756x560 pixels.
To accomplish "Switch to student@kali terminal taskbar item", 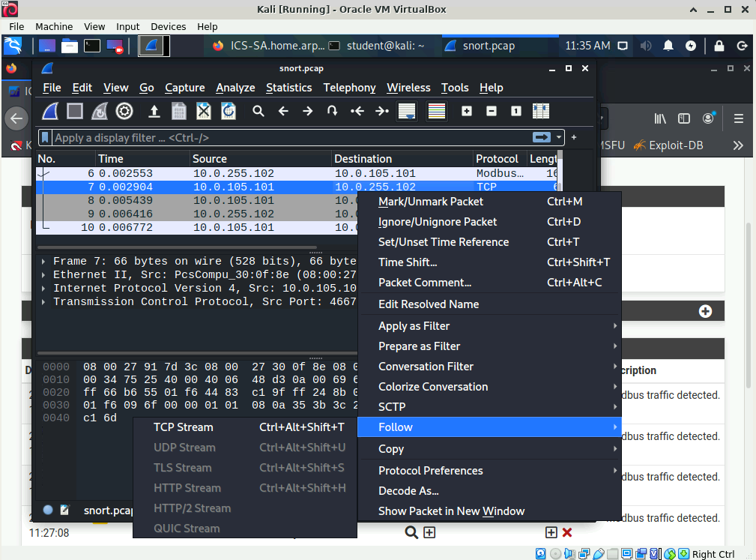I will pyautogui.click(x=377, y=46).
